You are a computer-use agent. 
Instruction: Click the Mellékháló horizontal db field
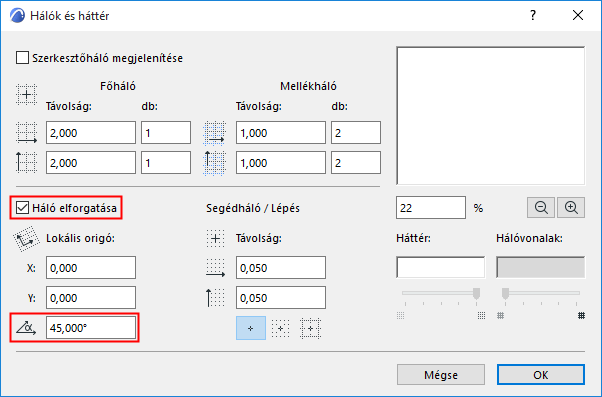click(356, 133)
